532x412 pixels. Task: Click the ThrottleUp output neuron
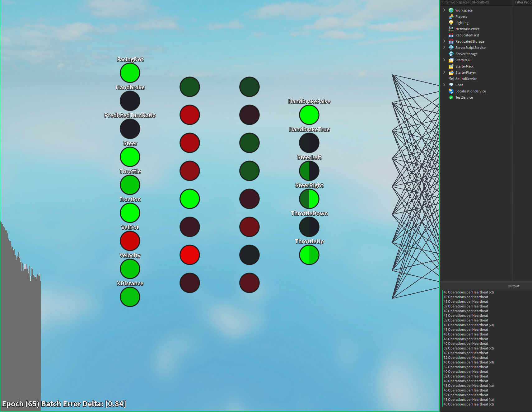[x=309, y=255]
